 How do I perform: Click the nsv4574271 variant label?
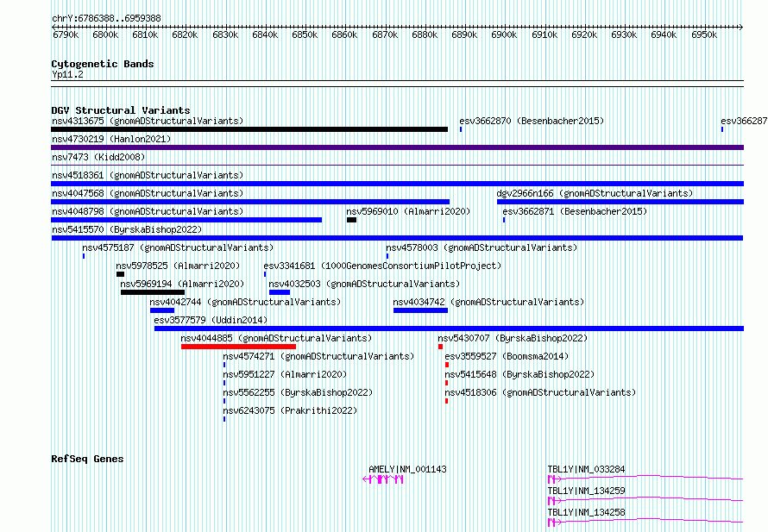(318, 356)
